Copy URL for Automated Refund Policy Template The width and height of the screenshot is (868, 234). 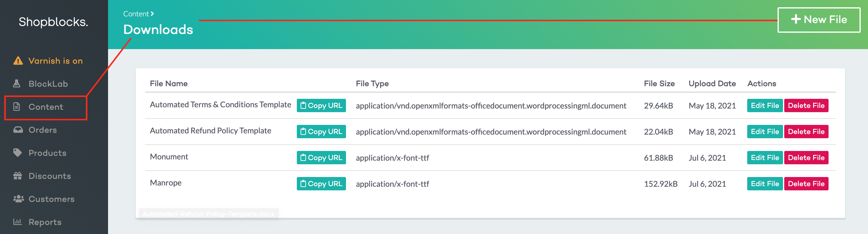tap(321, 132)
